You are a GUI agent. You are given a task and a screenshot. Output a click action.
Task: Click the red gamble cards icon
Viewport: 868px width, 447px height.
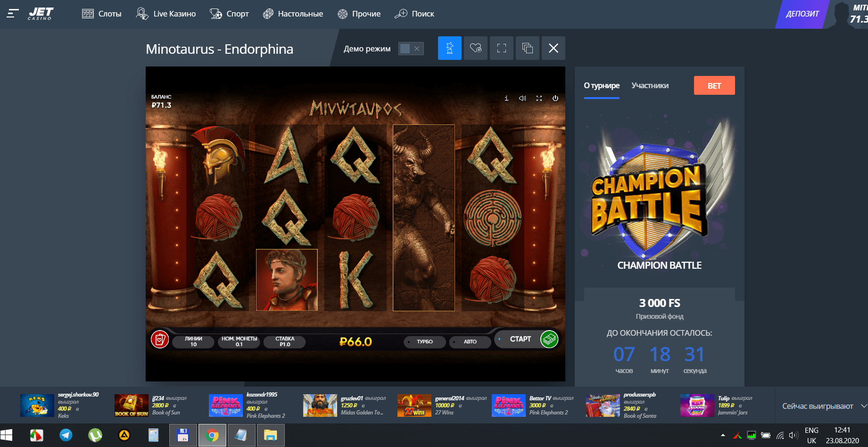coord(160,339)
